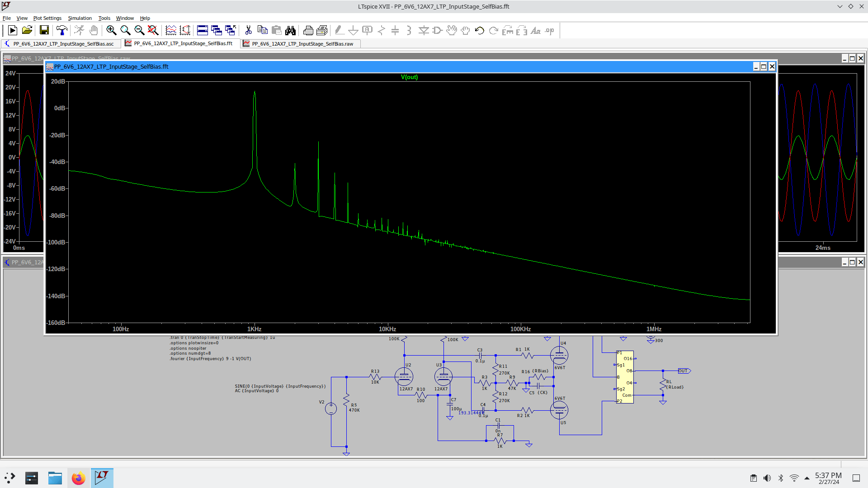This screenshot has width=868, height=488.
Task: Click the Copy icon in toolbar
Action: pyautogui.click(x=262, y=30)
